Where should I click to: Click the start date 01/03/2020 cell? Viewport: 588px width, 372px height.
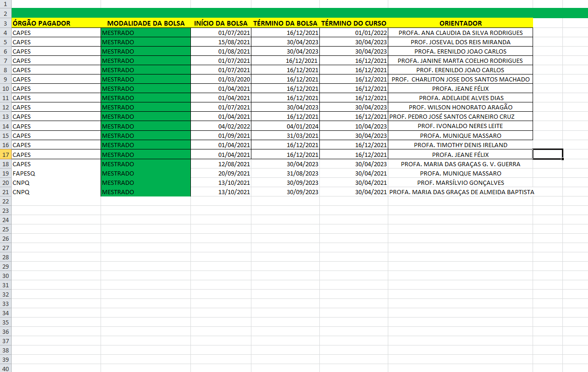pyautogui.click(x=221, y=80)
